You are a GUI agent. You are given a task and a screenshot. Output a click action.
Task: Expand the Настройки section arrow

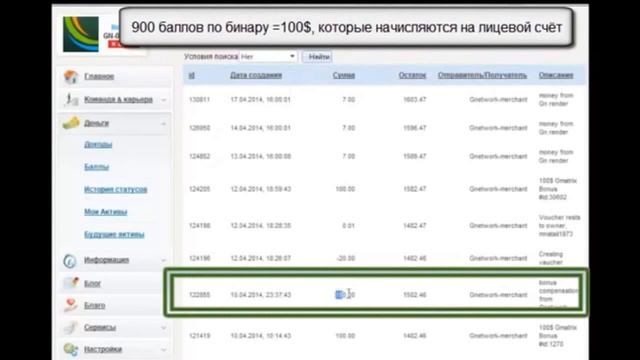point(164,349)
